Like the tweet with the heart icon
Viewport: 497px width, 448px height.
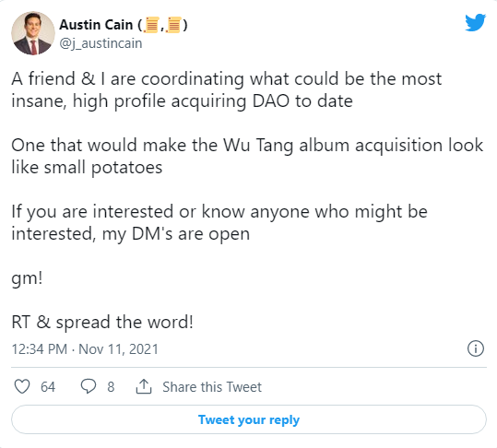click(x=22, y=386)
